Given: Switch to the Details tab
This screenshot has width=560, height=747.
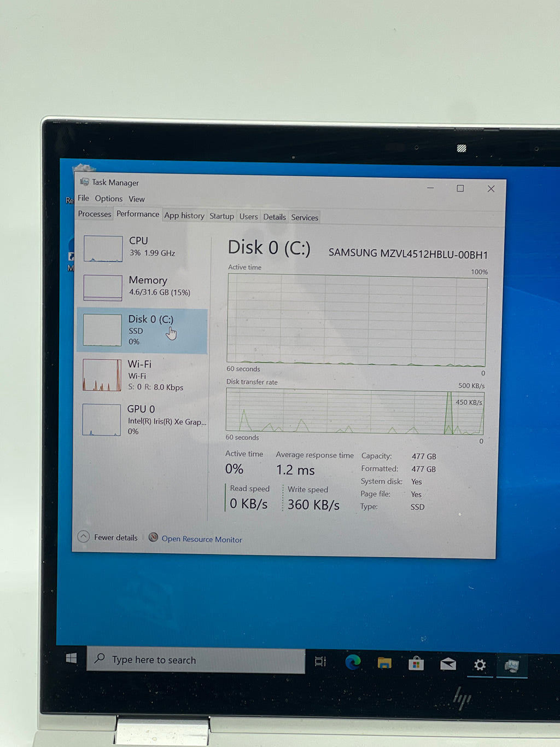Looking at the screenshot, I should (275, 217).
